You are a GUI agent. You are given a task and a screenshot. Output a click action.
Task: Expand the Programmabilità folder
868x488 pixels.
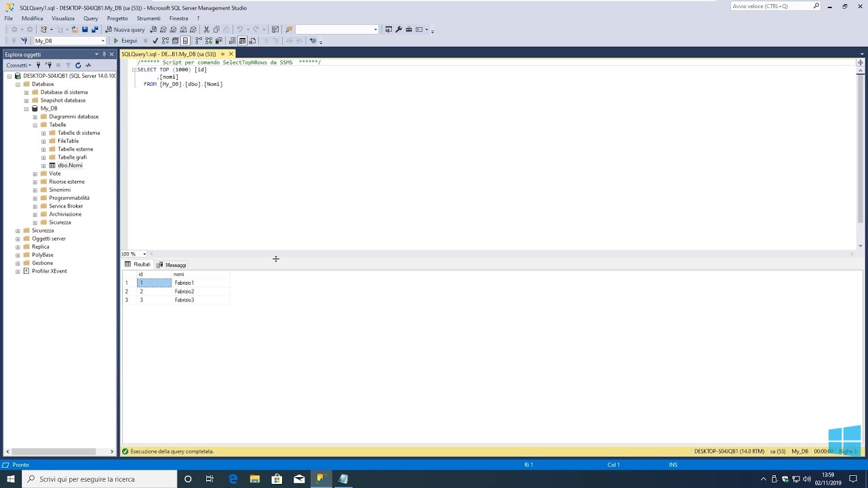(35, 198)
